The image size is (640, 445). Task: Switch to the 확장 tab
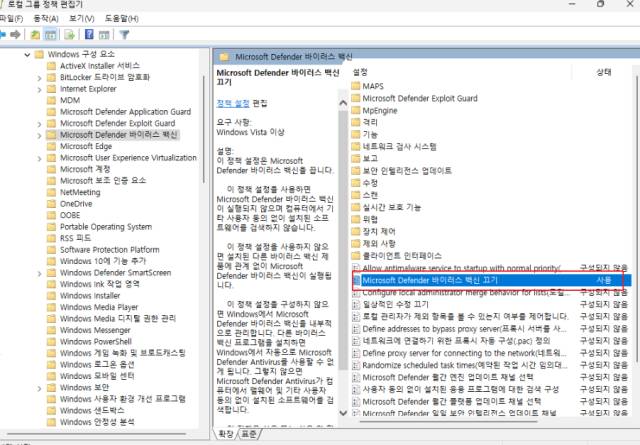pyautogui.click(x=226, y=433)
